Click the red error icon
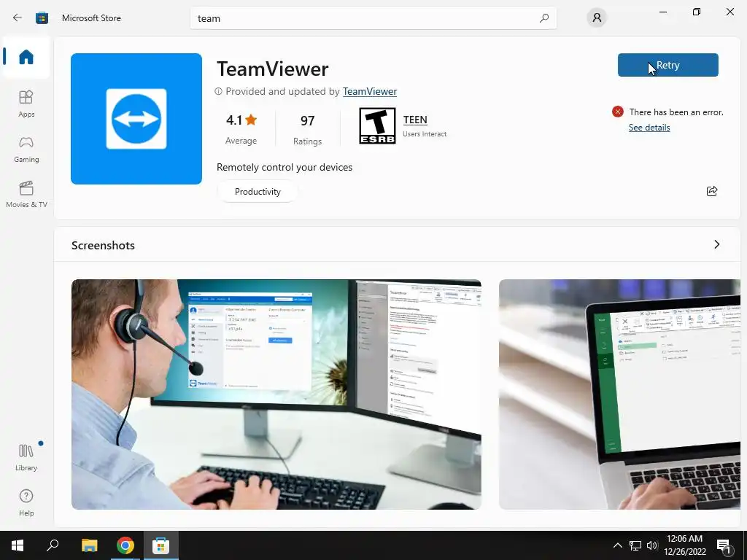Image resolution: width=747 pixels, height=560 pixels. pyautogui.click(x=618, y=112)
